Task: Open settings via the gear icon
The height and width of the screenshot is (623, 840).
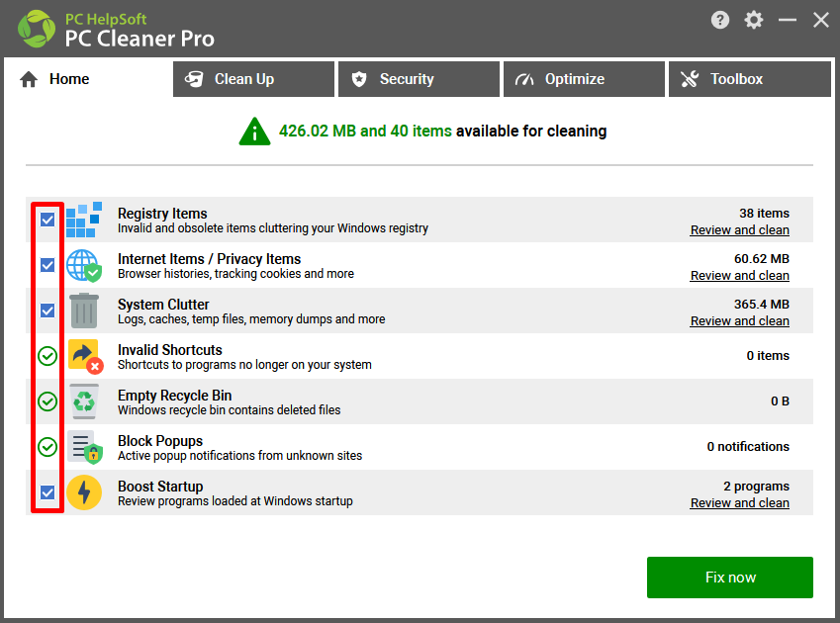Action: [754, 21]
